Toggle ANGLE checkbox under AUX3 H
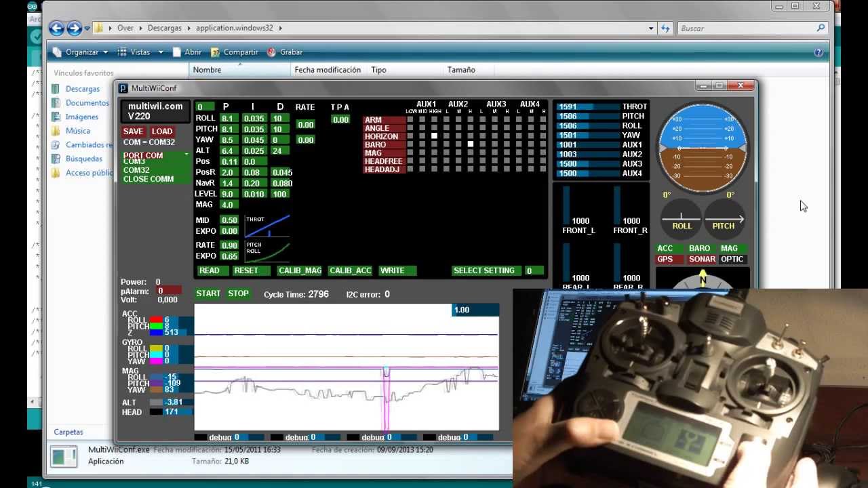Image resolution: width=868 pixels, height=488 pixels. pyautogui.click(x=507, y=128)
